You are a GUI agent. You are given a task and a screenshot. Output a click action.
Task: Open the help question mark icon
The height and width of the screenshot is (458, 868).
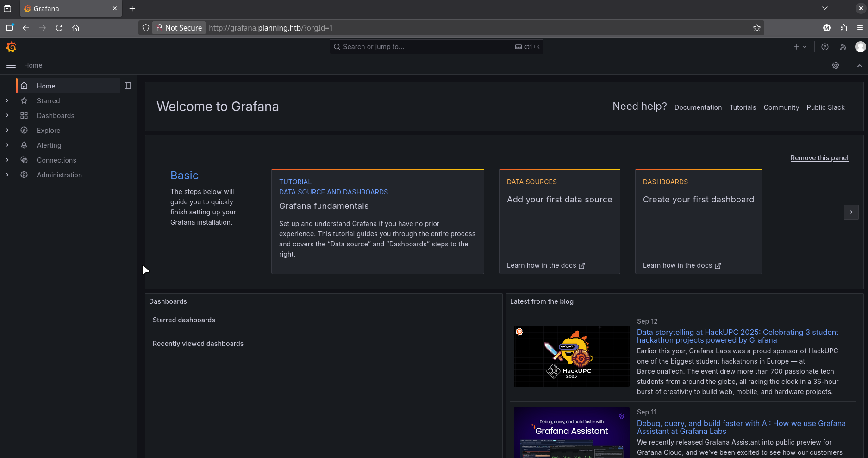(824, 47)
